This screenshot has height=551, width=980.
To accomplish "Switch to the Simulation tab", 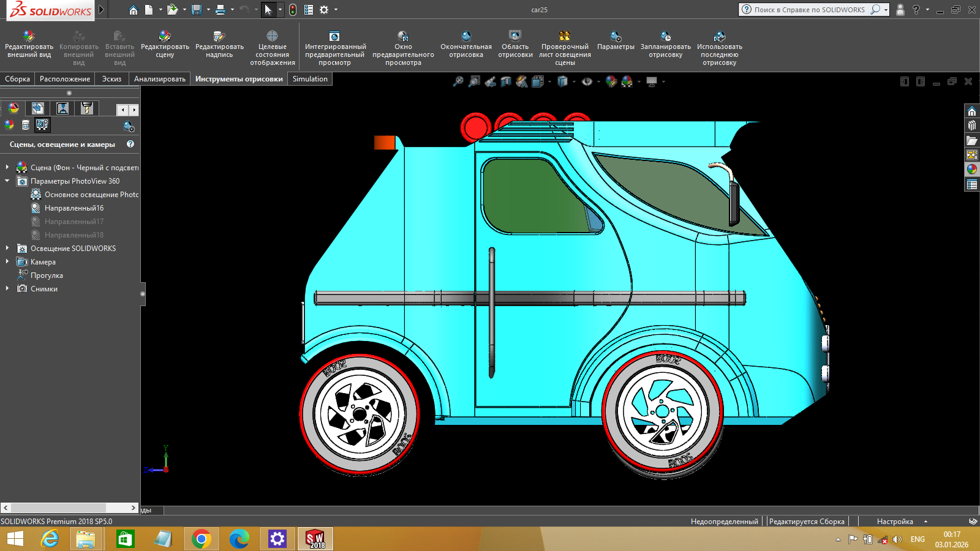I will click(x=310, y=79).
